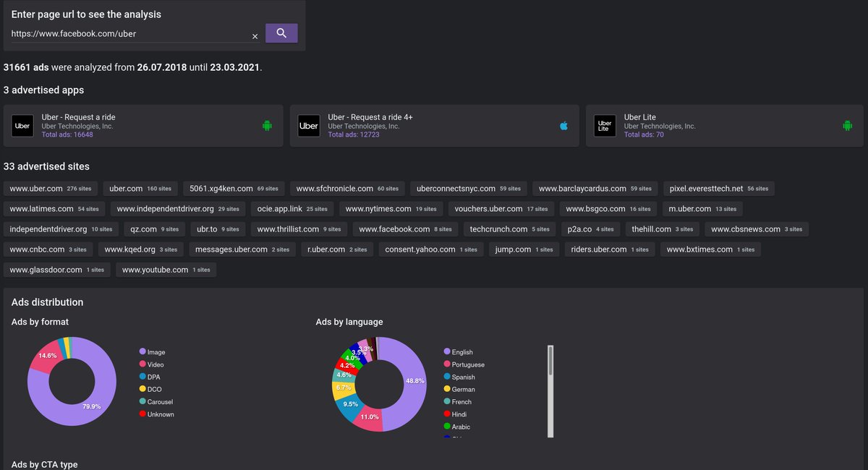This screenshot has width=868, height=470.
Task: Click the Android icon on Uber Lite card
Action: click(847, 126)
